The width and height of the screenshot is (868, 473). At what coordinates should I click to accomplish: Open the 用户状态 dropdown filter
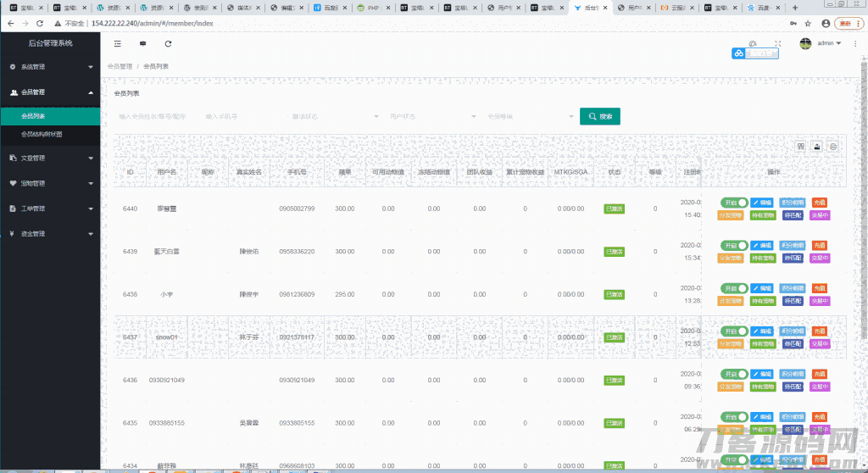[432, 116]
